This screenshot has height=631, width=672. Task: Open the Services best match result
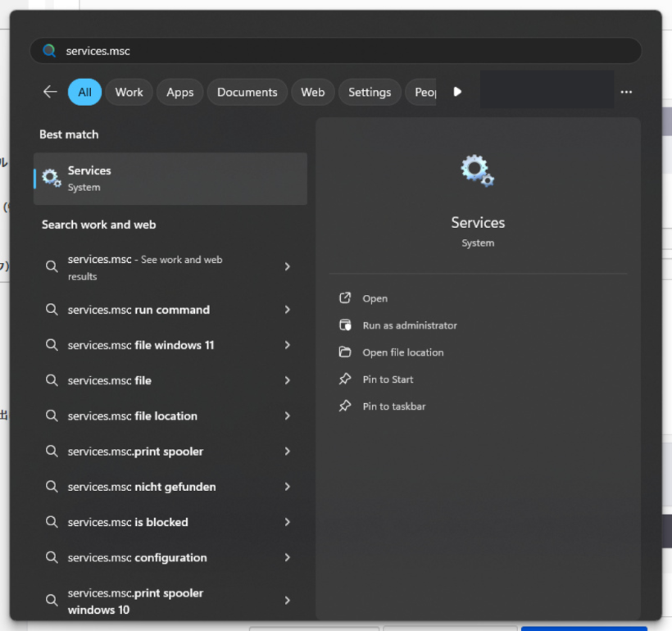coord(170,179)
